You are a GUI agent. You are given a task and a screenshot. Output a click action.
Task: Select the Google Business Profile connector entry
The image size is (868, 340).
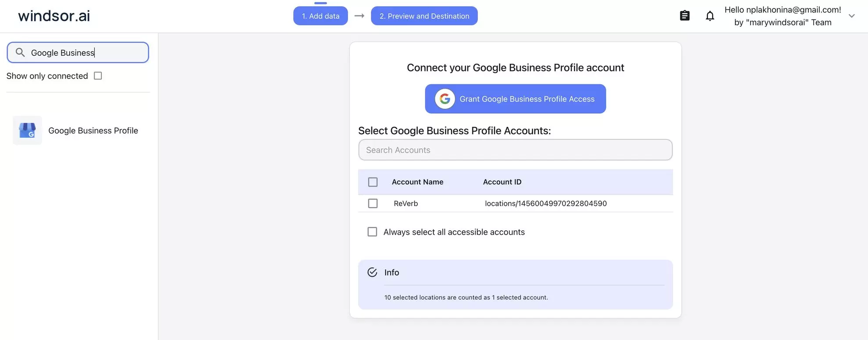(x=93, y=130)
